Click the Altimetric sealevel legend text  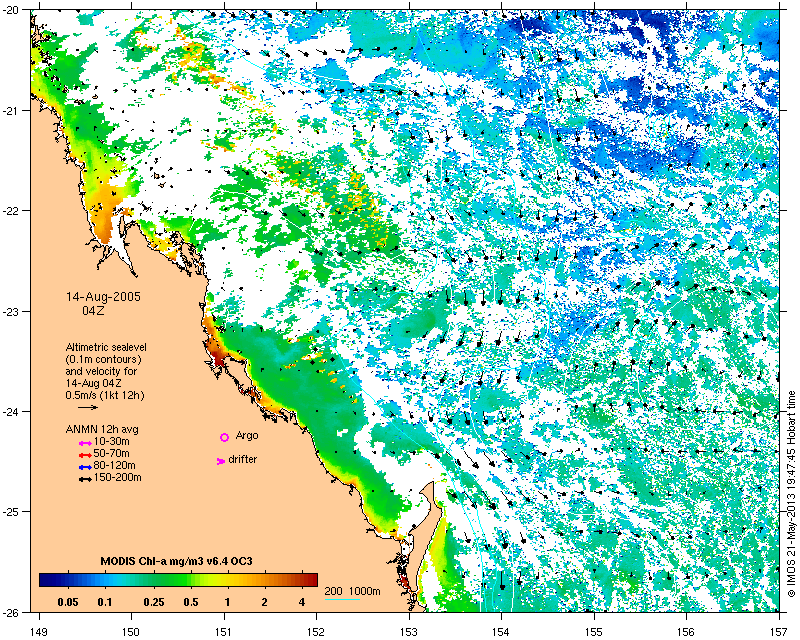(106, 347)
